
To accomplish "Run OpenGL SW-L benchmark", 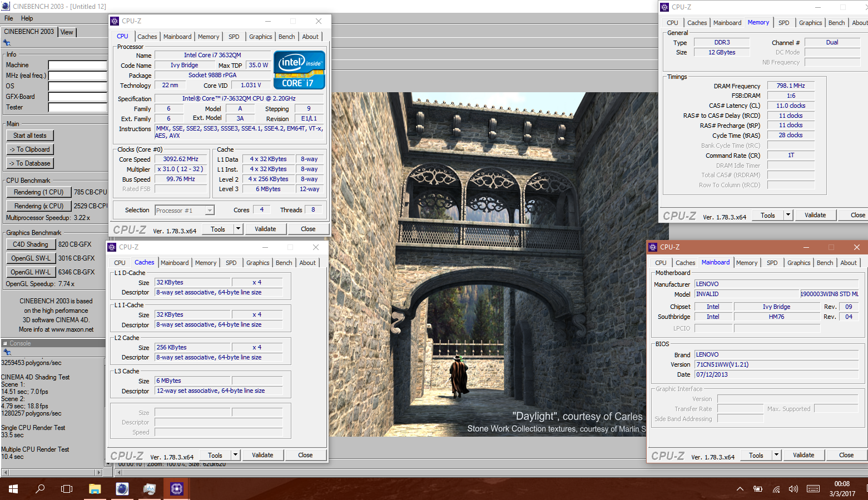I will [31, 258].
